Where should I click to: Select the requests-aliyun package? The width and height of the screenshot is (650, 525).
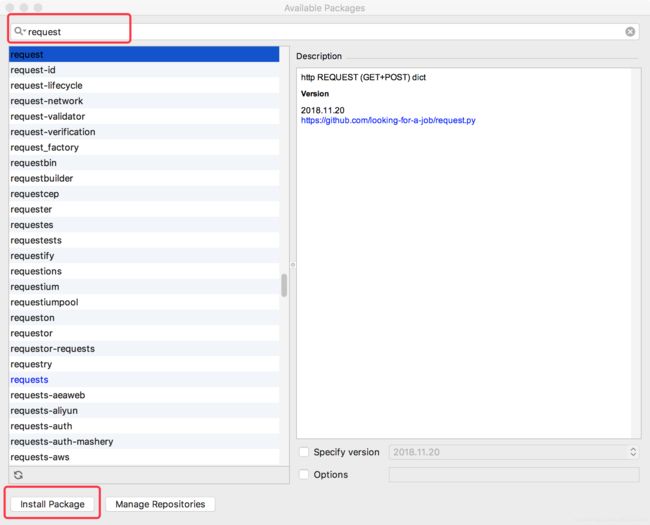[x=144, y=411]
